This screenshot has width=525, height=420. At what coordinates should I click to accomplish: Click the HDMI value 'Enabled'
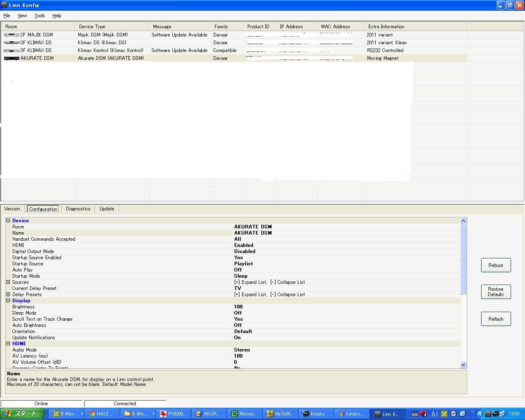[x=244, y=245]
